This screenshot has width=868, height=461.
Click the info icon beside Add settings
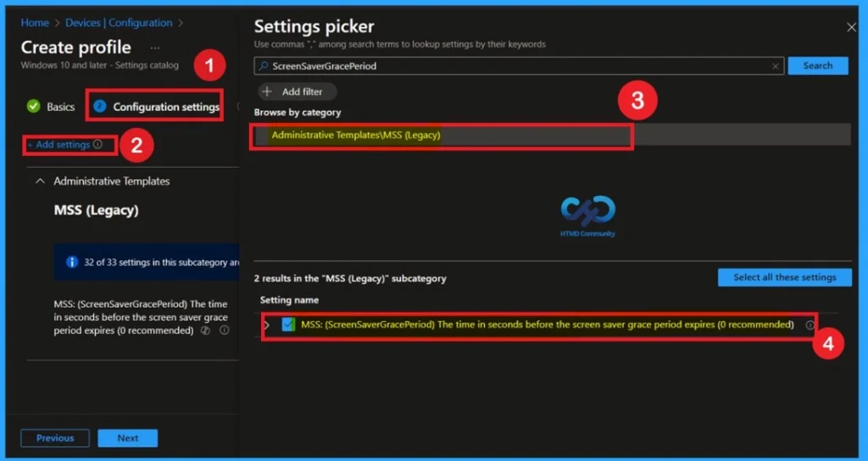click(x=97, y=144)
